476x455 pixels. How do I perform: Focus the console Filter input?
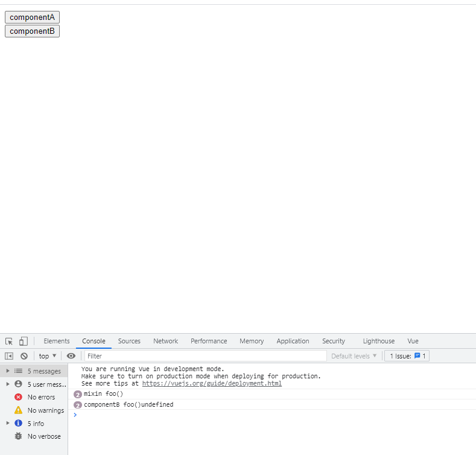pyautogui.click(x=205, y=356)
